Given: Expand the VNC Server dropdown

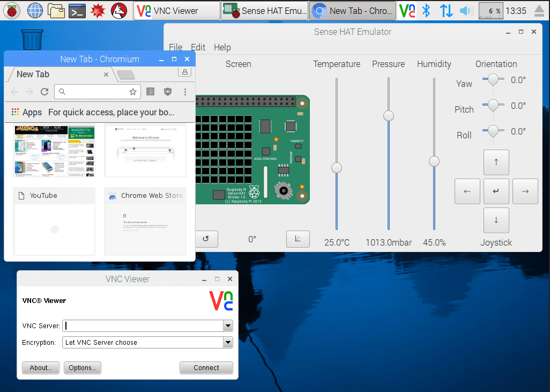Looking at the screenshot, I should point(228,326).
